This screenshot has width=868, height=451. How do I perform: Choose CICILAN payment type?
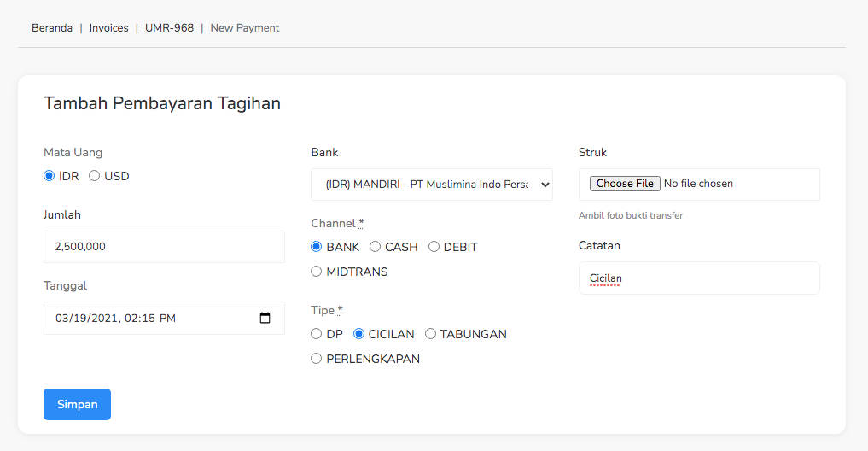pos(359,334)
